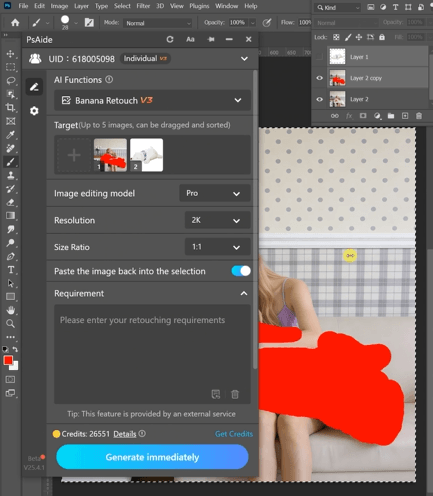Click inside the retouching requirements field
This screenshot has width=433, height=496.
(152, 354)
